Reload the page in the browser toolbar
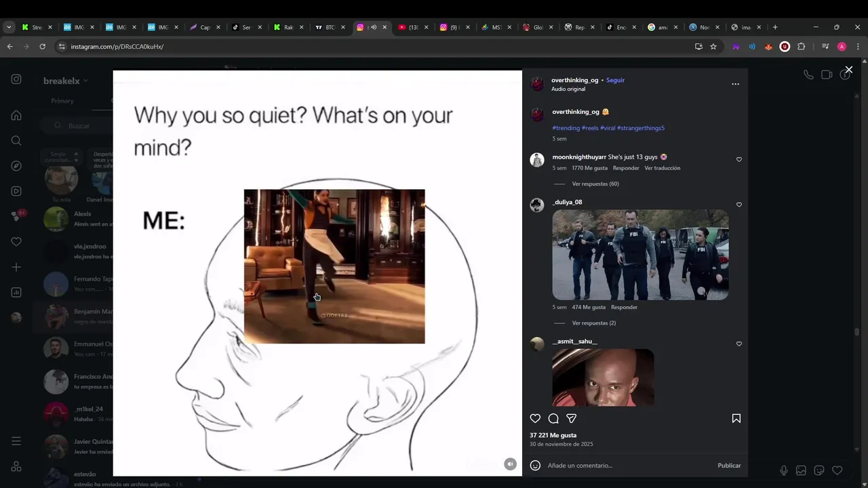This screenshot has height=488, width=868. click(x=42, y=47)
